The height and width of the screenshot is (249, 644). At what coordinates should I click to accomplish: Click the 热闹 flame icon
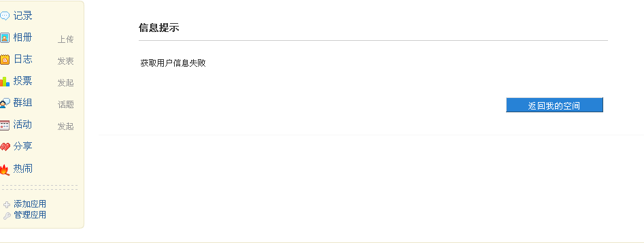(5, 169)
